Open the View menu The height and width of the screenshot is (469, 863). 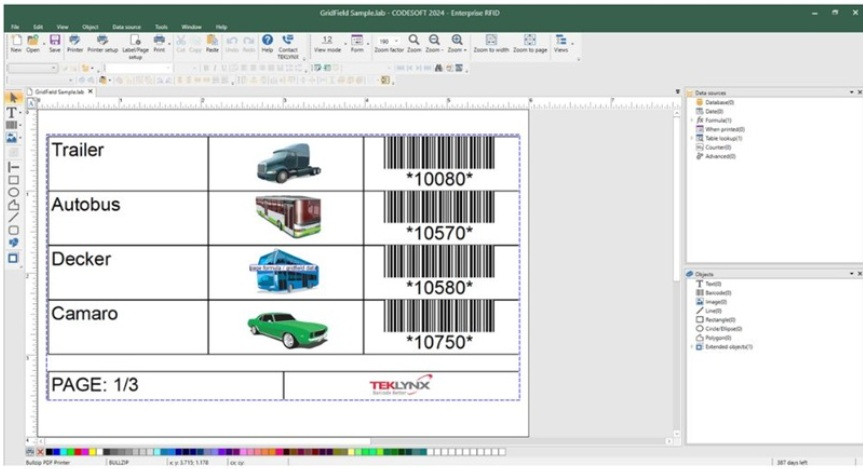[x=63, y=27]
